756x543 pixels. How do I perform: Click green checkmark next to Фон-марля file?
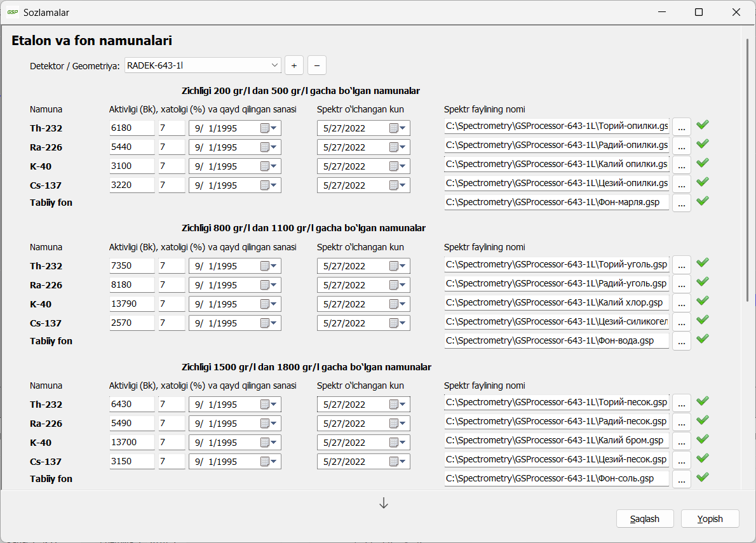coord(703,201)
